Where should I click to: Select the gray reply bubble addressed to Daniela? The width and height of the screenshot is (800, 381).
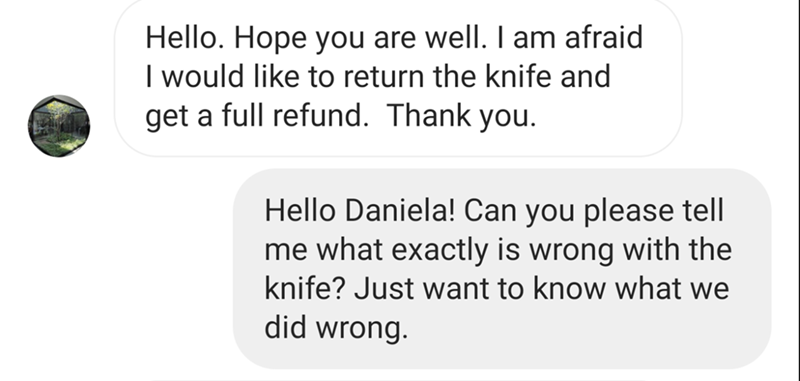tap(502, 269)
